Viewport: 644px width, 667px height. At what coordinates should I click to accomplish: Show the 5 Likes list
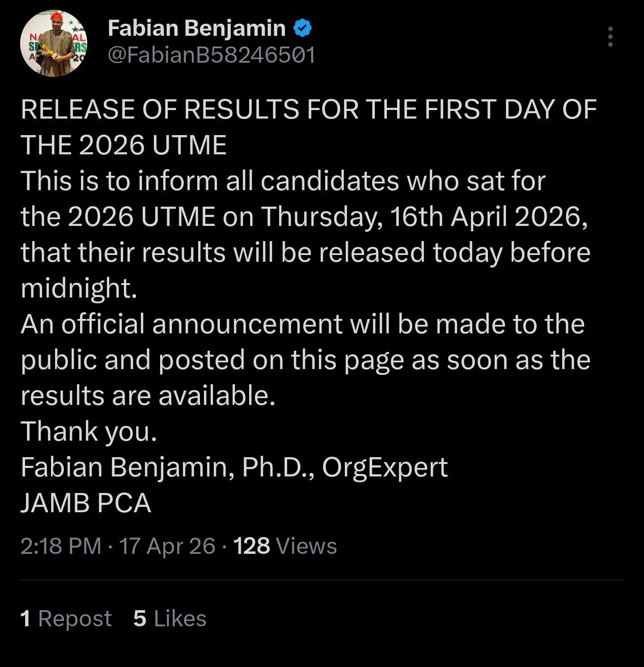coord(170,619)
